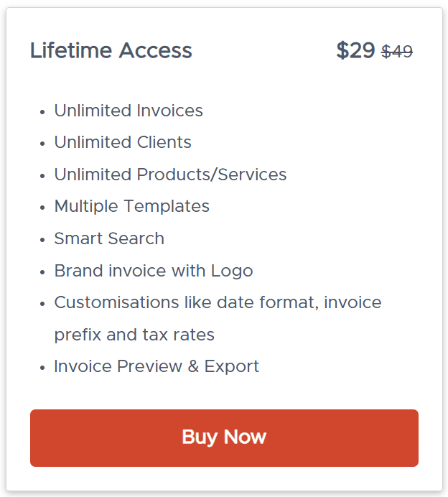Click the bullet beside Customisations item
This screenshot has height=497, width=448.
point(40,304)
